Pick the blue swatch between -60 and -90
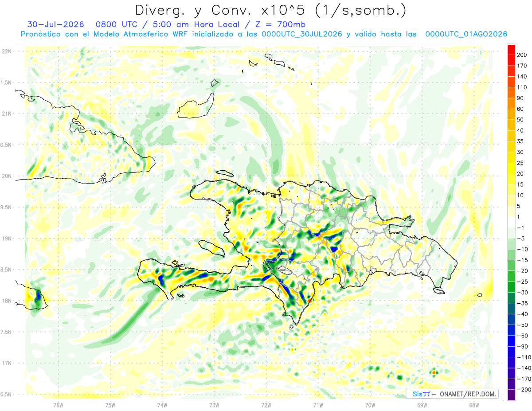The image size is (532, 411). pyautogui.click(x=511, y=341)
